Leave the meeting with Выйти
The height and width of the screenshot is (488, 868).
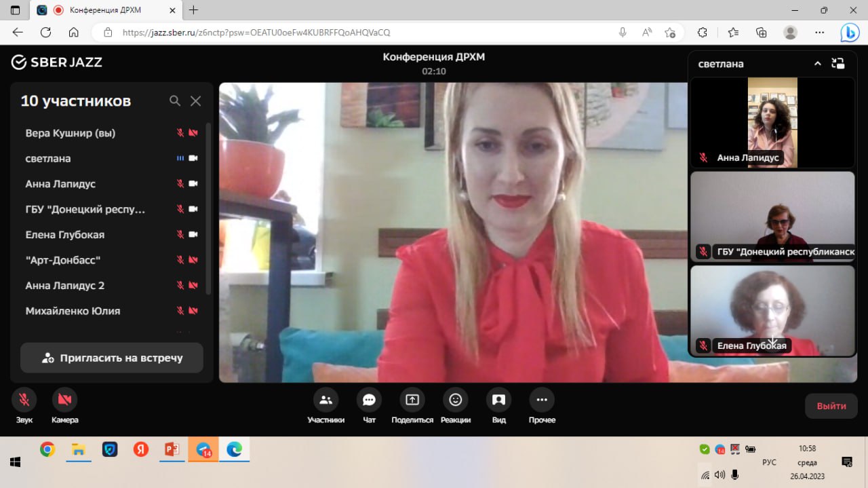point(831,406)
